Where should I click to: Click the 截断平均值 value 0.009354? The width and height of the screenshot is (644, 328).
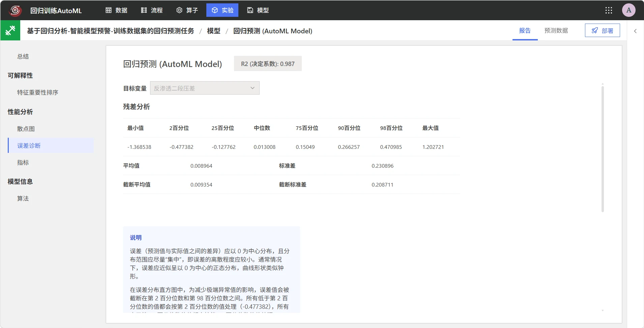click(x=201, y=185)
